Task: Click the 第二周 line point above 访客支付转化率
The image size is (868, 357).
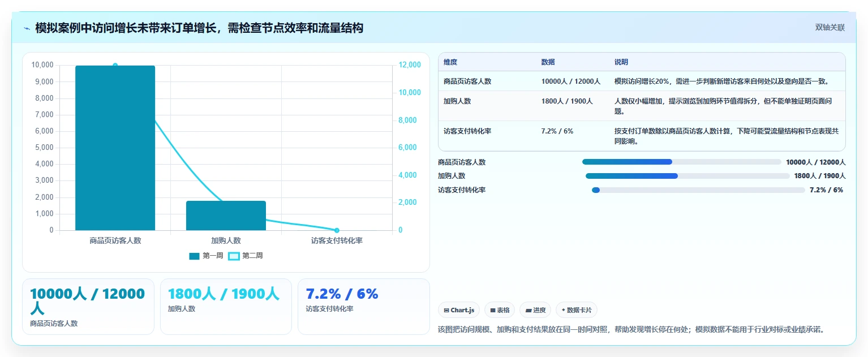Action: [337, 230]
